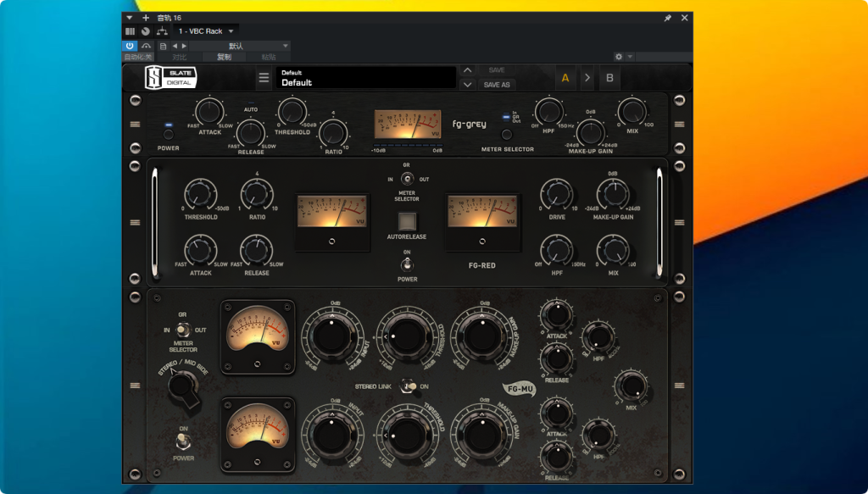This screenshot has height=494, width=868.
Task: Expand the arrow beside the gear icon
Action: click(x=630, y=57)
